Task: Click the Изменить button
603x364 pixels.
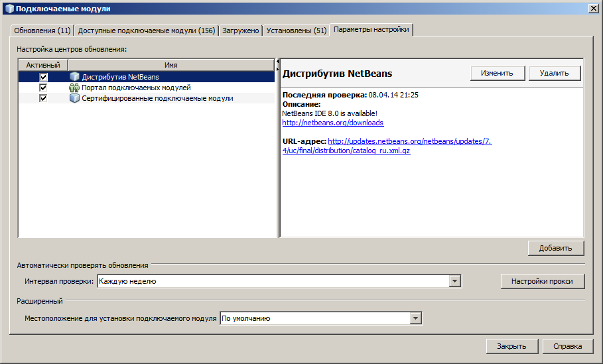Action: coord(498,73)
